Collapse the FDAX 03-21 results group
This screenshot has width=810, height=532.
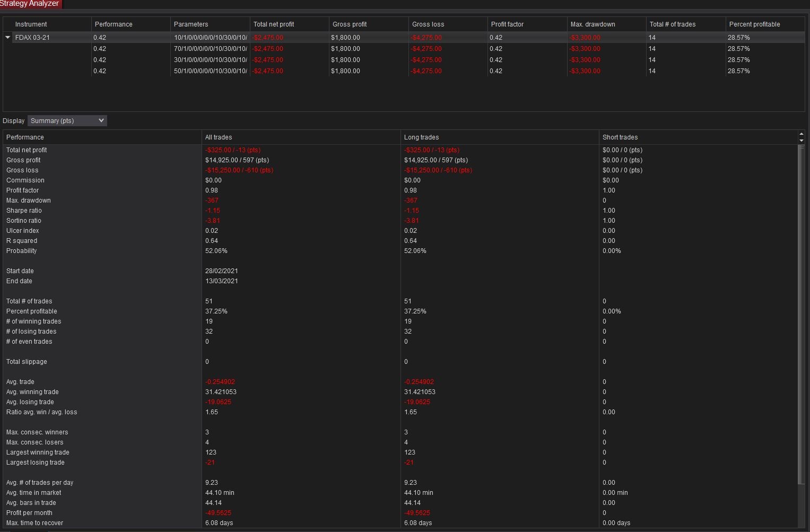click(x=7, y=37)
